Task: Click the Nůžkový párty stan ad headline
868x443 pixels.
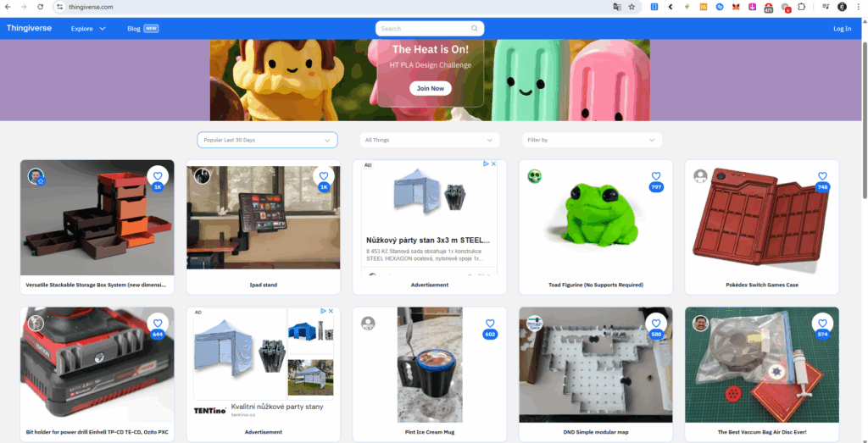Action: click(x=428, y=241)
